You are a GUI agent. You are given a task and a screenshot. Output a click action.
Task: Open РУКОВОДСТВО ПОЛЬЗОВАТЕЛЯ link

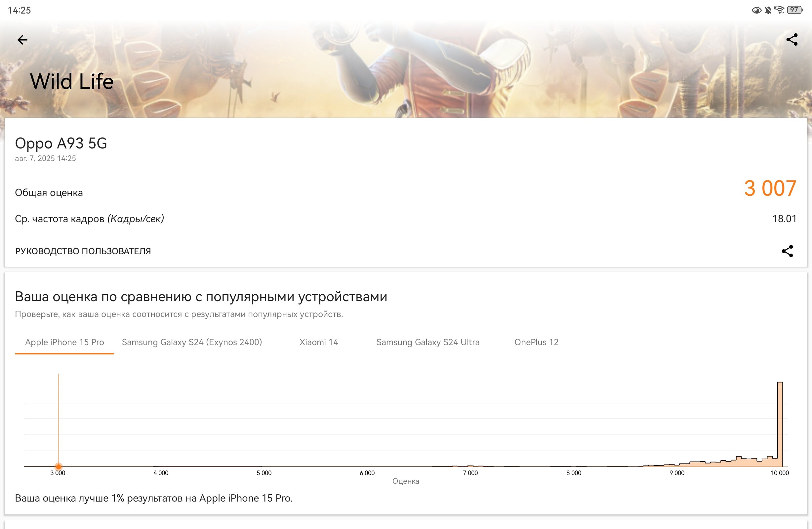click(x=83, y=251)
